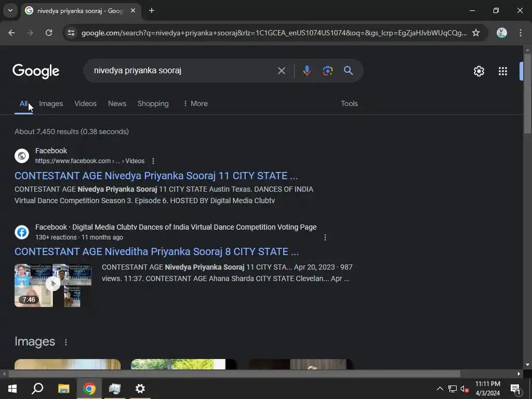Clear the search box text
This screenshot has width=532, height=399.
(281, 71)
